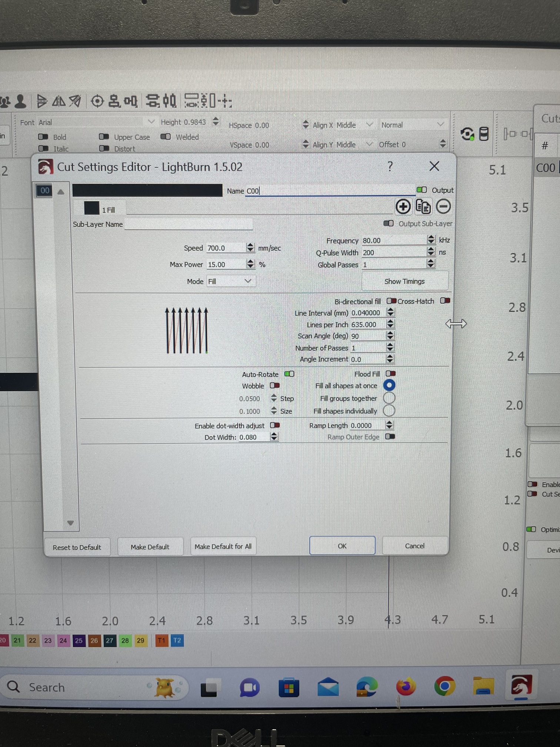Select the Fill groups together option

coord(389,398)
